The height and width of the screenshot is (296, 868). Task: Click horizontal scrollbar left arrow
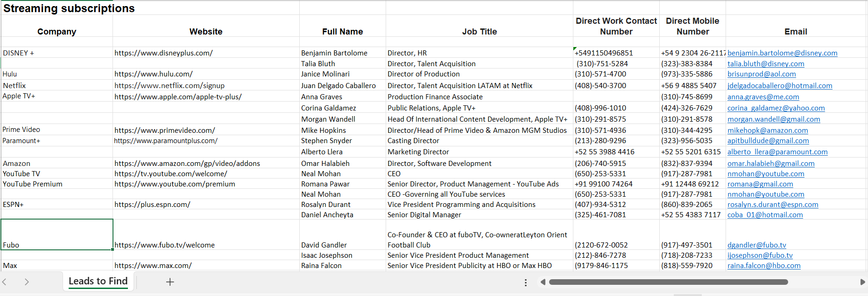(x=543, y=282)
